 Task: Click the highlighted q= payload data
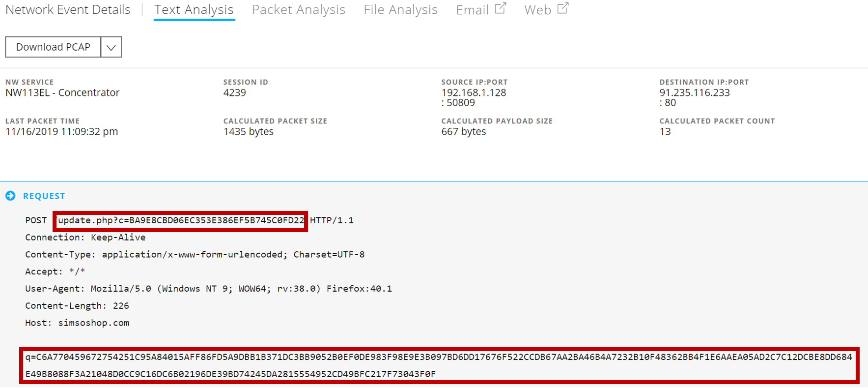439,365
